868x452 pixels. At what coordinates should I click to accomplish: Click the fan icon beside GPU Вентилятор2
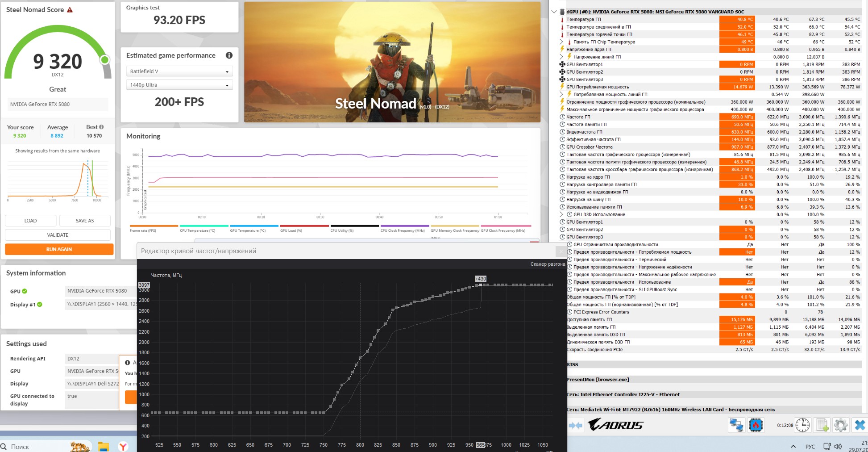(x=562, y=72)
